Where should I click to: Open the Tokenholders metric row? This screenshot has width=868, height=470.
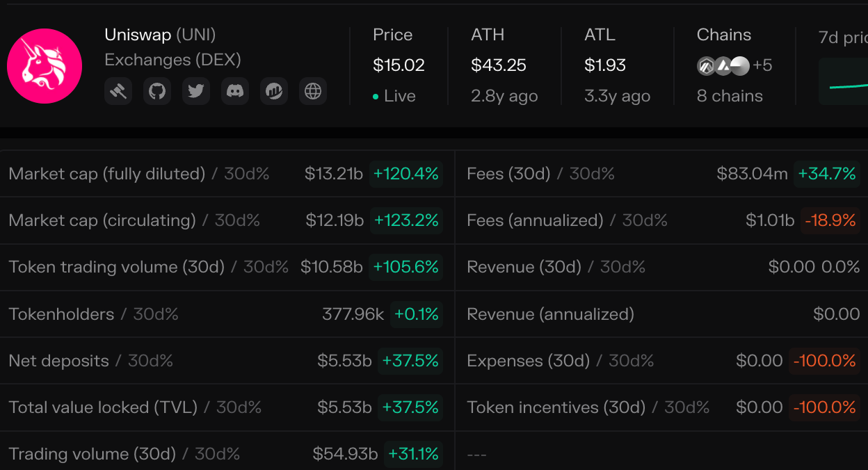61,314
